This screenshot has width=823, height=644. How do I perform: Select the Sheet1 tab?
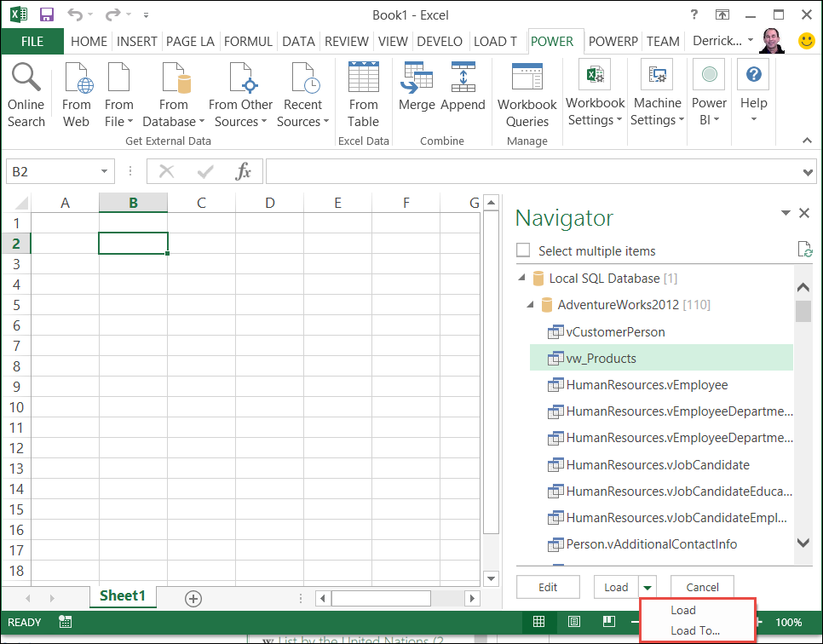(123, 595)
